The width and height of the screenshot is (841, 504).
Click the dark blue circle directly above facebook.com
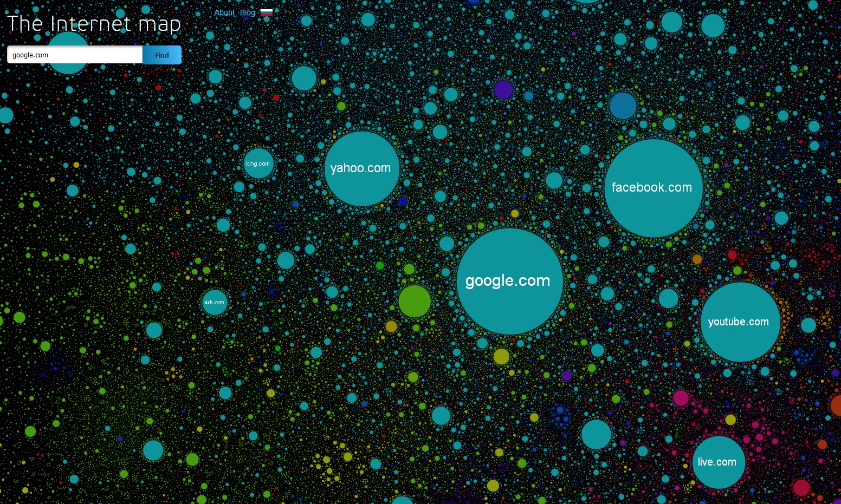click(x=623, y=106)
